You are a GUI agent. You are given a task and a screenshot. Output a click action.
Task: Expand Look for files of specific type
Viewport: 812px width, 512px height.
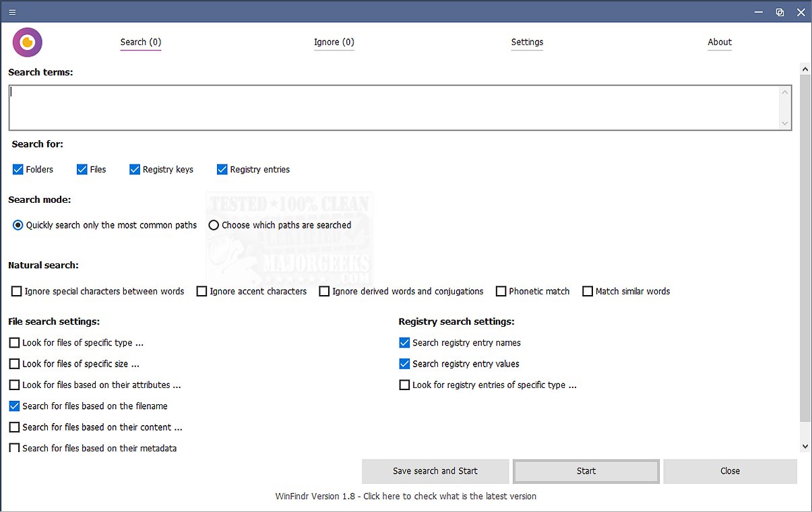coord(15,343)
